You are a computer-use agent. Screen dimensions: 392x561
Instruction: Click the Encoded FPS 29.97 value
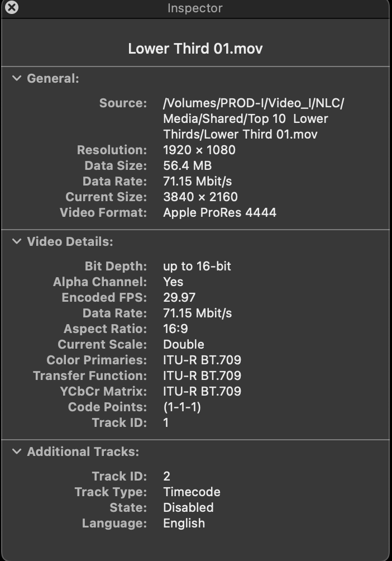pyautogui.click(x=179, y=297)
